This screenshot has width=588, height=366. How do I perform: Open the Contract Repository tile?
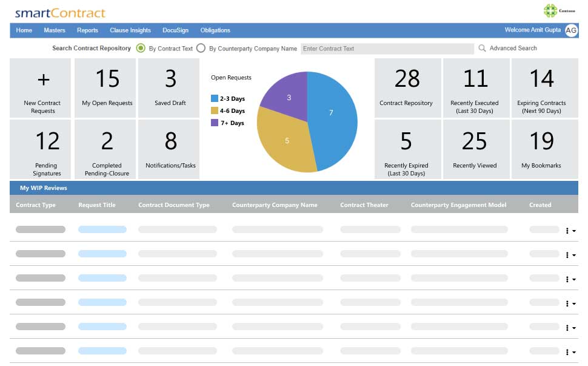407,88
